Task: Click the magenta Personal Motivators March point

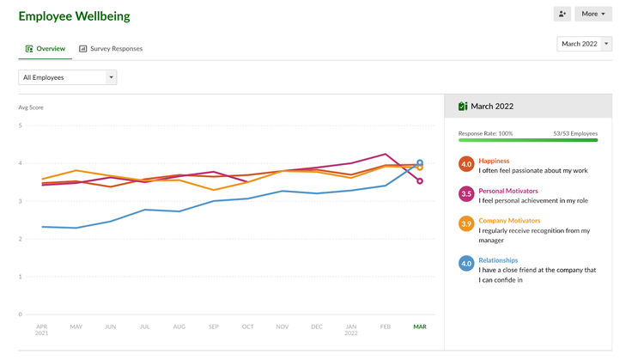Action: coord(420,181)
